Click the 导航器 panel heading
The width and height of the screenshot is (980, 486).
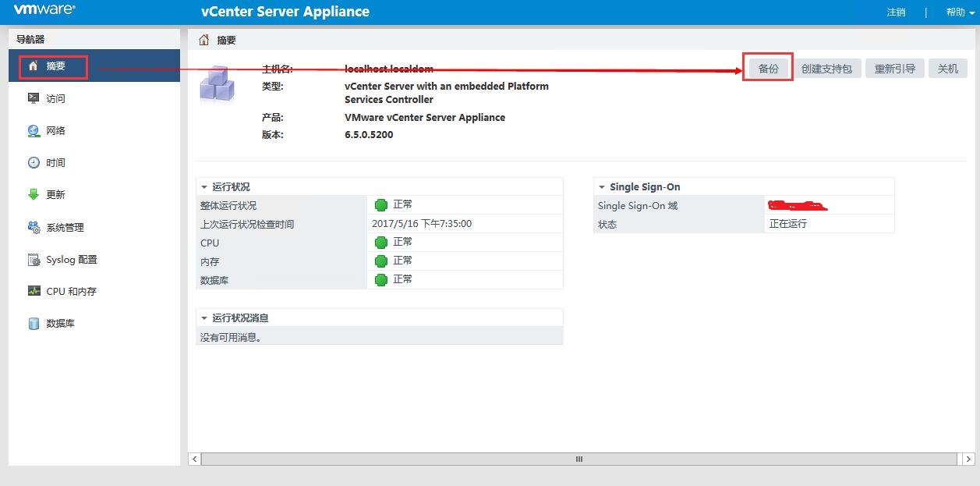(30, 39)
